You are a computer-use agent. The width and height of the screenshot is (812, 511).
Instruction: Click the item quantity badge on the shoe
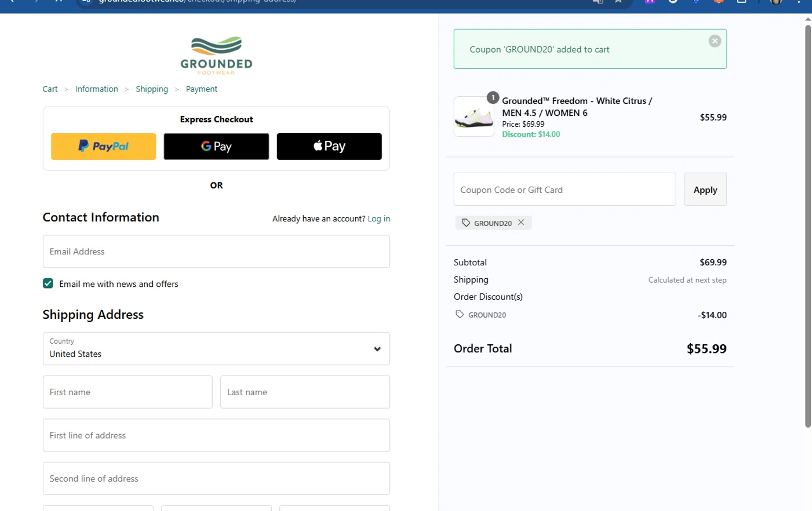point(493,97)
